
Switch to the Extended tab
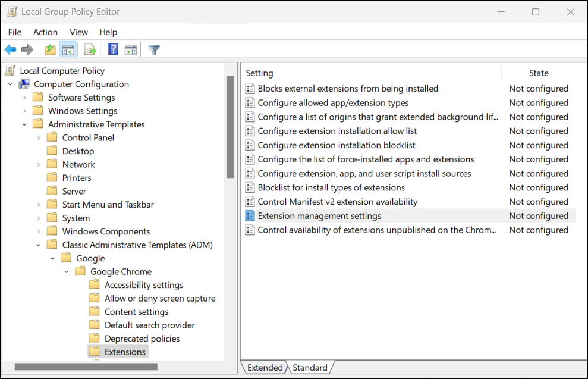(x=265, y=368)
